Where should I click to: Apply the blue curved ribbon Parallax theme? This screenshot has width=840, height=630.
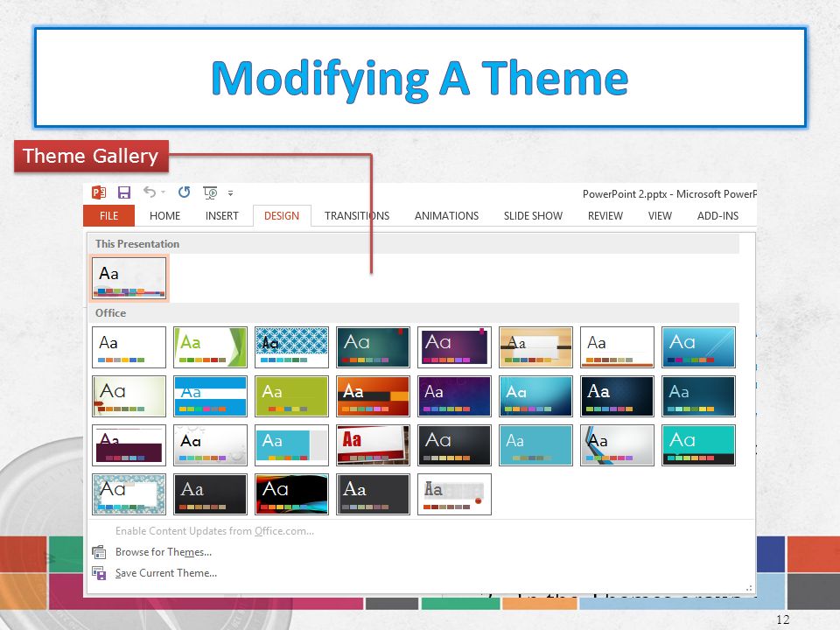tap(617, 445)
